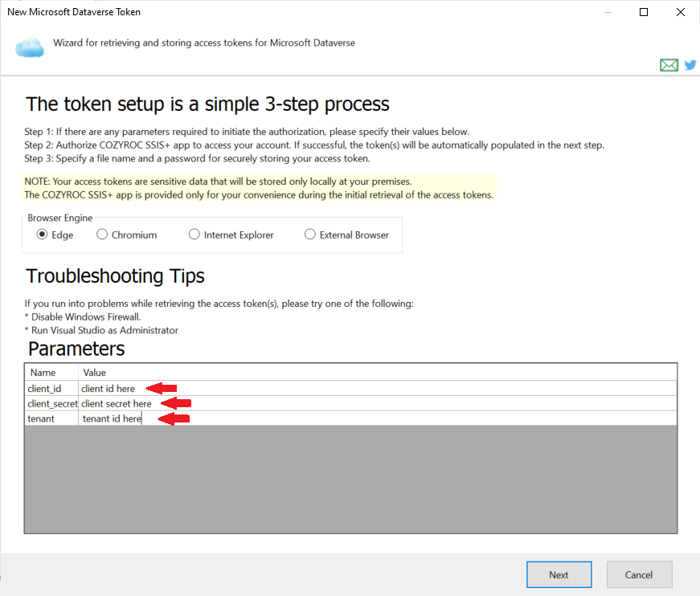The height and width of the screenshot is (596, 700).
Task: Click the Name column header
Action: click(51, 373)
